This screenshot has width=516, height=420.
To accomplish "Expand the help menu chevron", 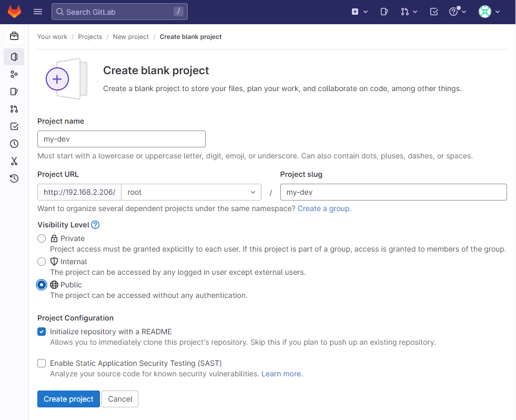I will click(x=464, y=12).
